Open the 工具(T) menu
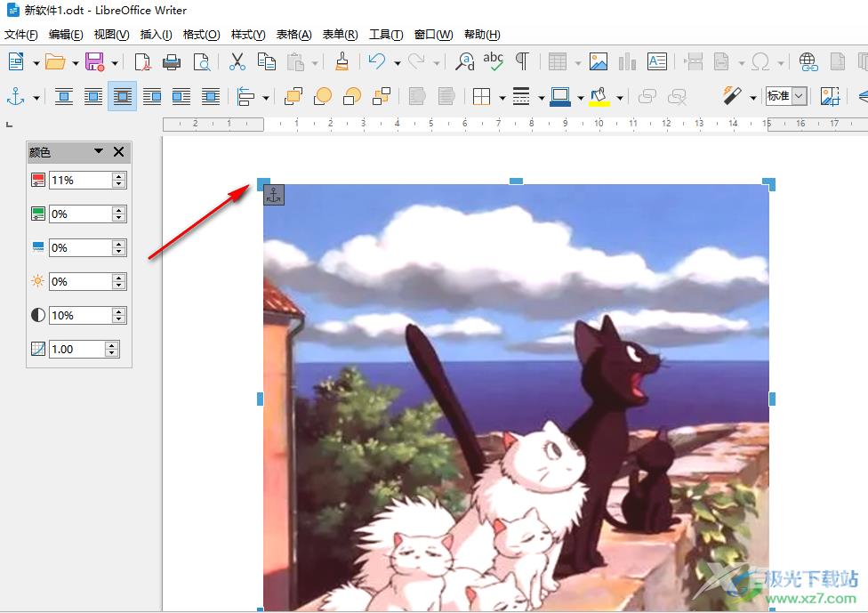 pos(386,35)
